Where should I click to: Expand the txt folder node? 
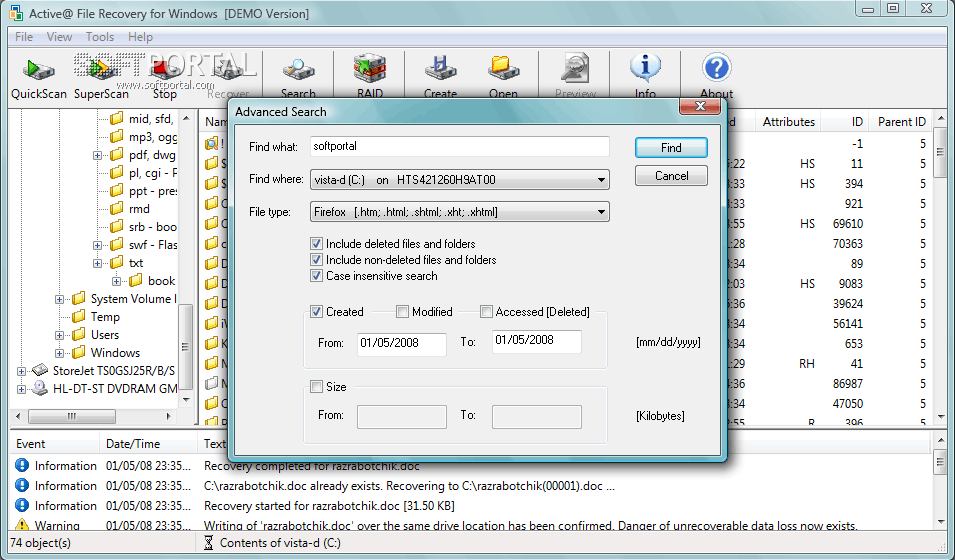click(x=97, y=263)
